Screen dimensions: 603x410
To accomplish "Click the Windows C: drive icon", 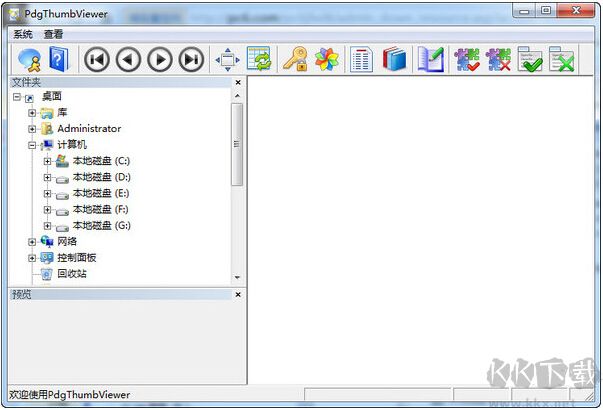I will coord(62,161).
